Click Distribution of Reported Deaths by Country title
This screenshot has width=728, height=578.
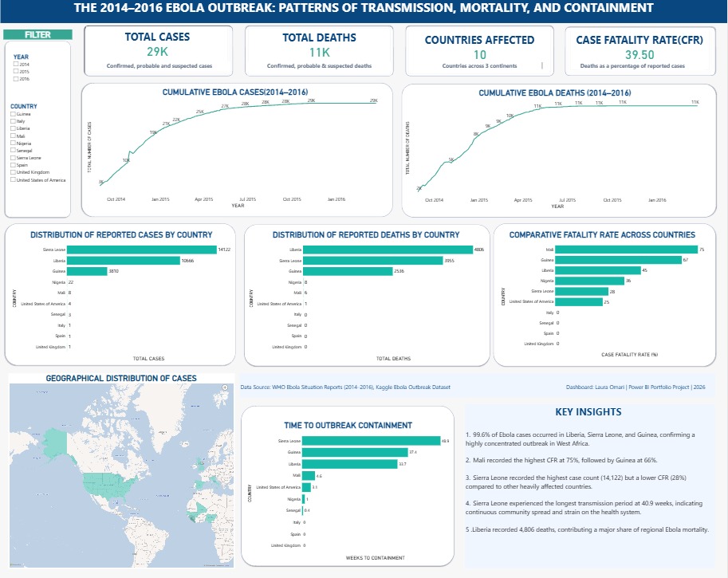366,235
